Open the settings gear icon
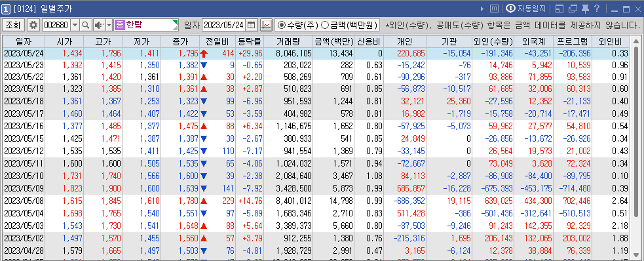644x261 pixels. tap(33, 25)
